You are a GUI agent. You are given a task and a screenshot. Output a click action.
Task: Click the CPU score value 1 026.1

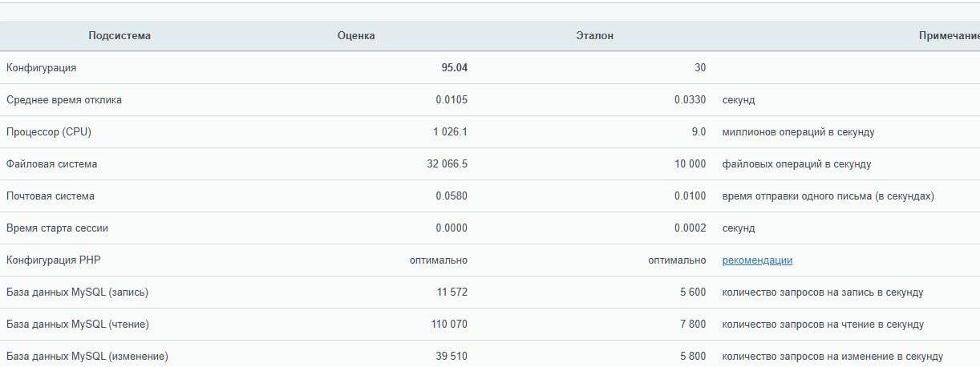click(450, 132)
